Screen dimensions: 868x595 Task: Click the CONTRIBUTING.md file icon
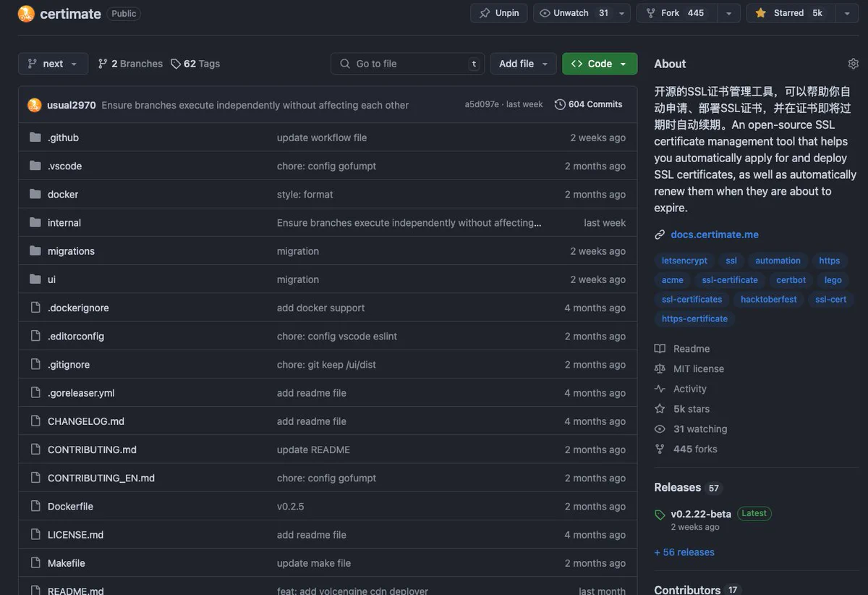[35, 450]
